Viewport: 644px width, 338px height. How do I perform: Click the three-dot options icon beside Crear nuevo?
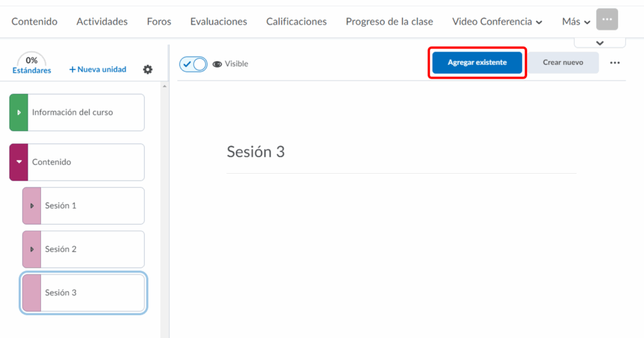pos(615,63)
